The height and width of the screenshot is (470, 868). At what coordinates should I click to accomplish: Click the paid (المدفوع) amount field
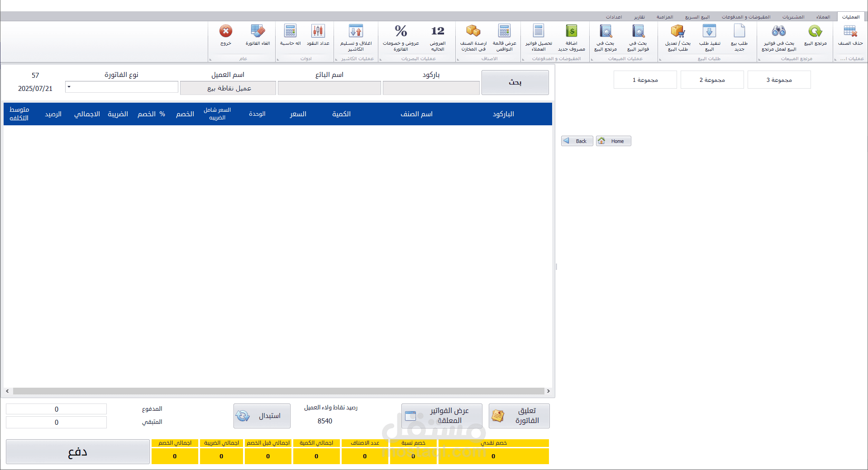(56, 409)
